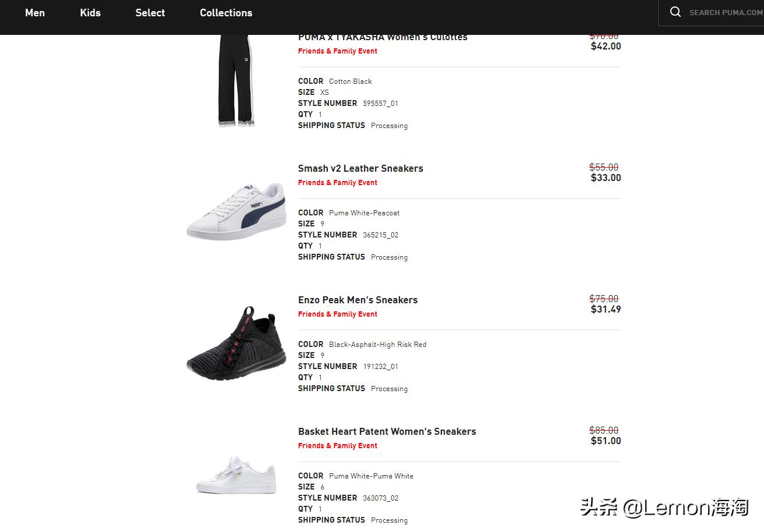Click the search magnifier icon
Screen dimensions: 764x532
(675, 12)
